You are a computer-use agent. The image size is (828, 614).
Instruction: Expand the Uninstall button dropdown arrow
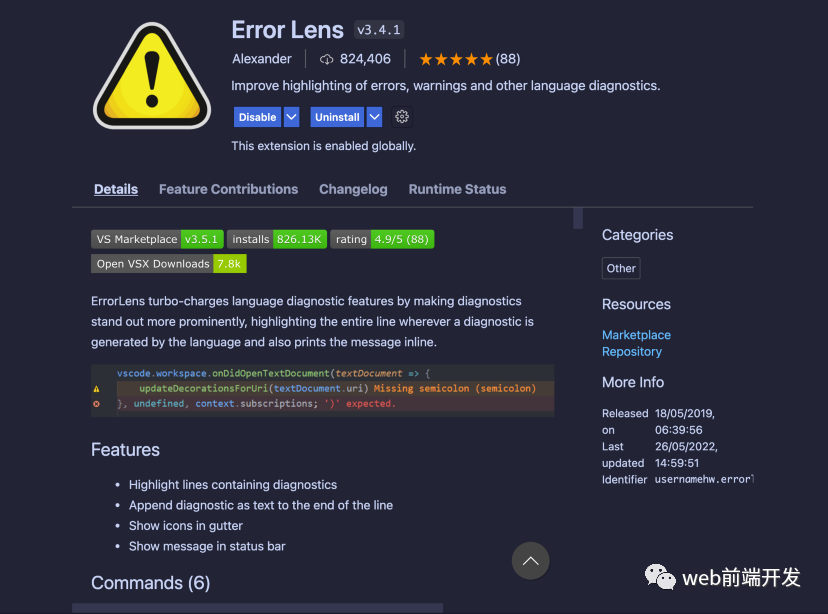tap(374, 117)
